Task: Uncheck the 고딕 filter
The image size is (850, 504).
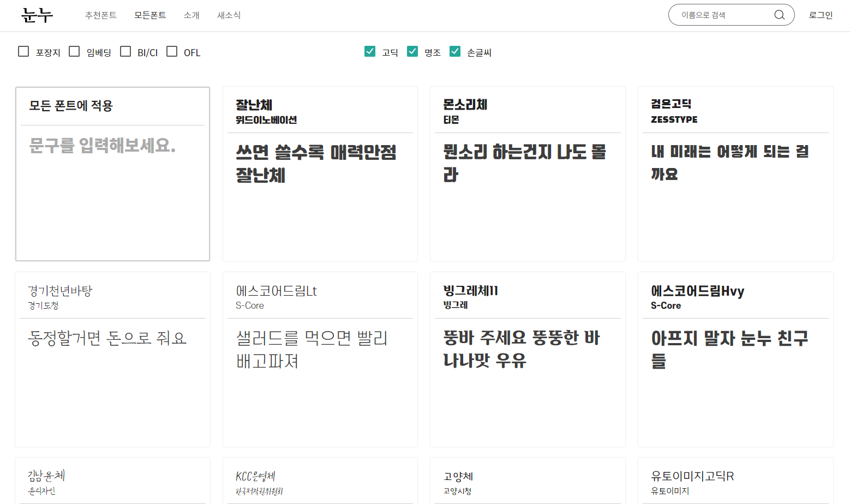Action: (x=370, y=51)
